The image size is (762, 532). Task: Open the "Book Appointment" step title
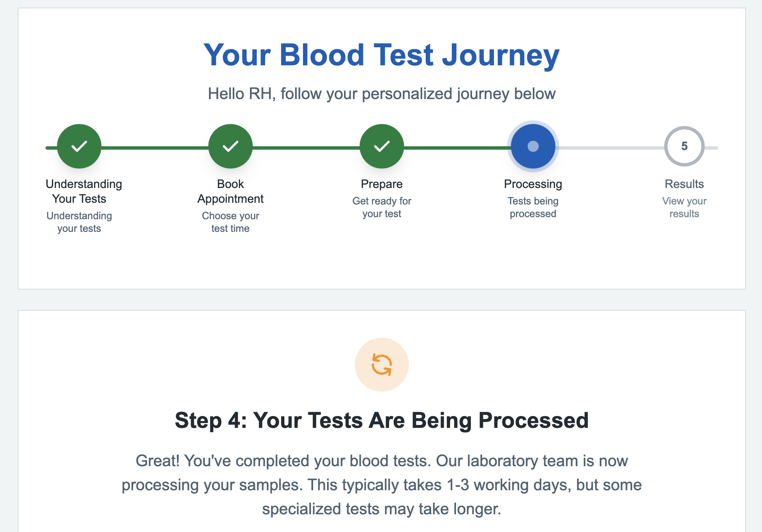231,191
